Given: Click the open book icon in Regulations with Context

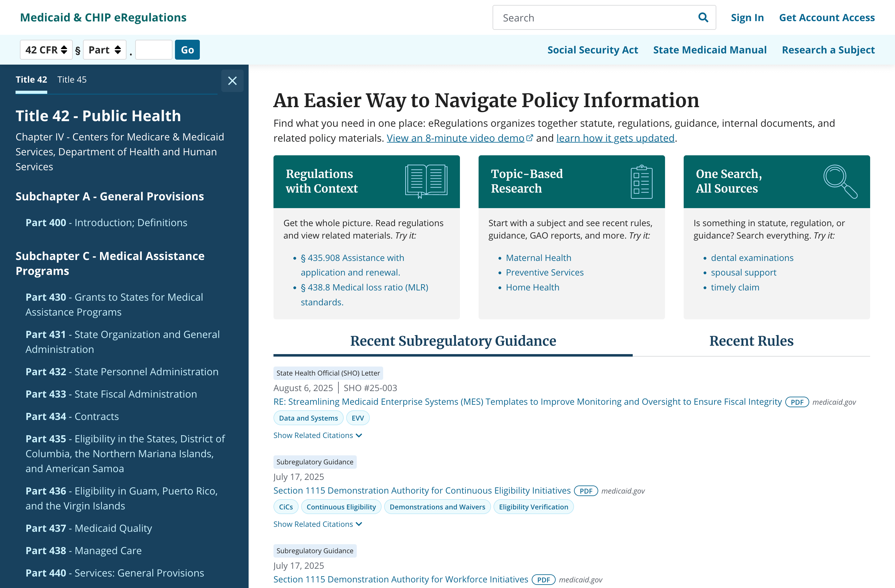Looking at the screenshot, I should pos(426,181).
